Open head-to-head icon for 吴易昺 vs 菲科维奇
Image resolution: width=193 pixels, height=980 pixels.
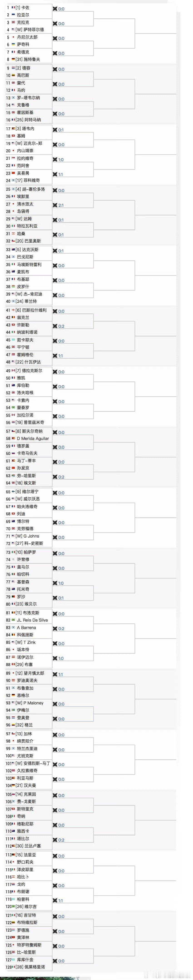click(55, 174)
